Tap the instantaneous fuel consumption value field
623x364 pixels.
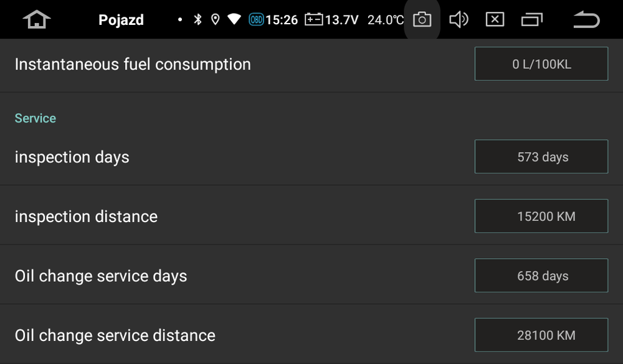[x=541, y=63]
